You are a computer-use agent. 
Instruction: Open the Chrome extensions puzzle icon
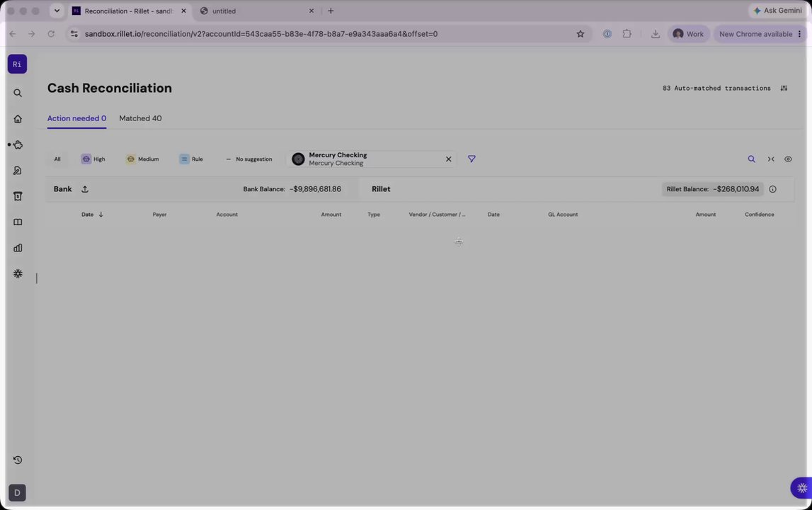point(627,34)
